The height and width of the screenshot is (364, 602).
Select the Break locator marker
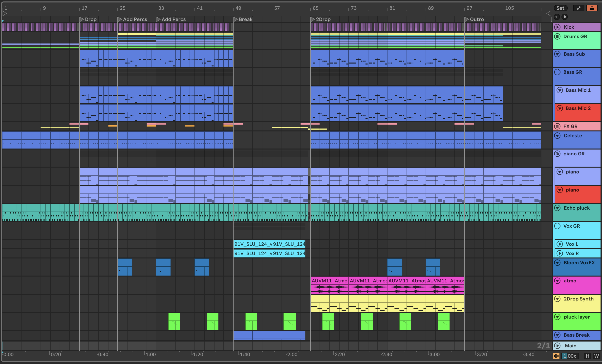(x=236, y=19)
